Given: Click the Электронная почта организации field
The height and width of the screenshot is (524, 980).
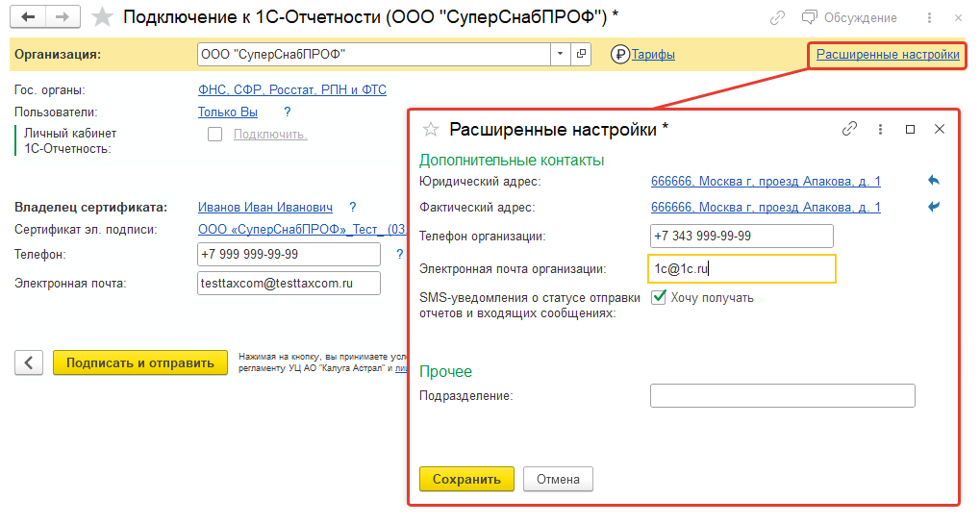Looking at the screenshot, I should [x=741, y=269].
